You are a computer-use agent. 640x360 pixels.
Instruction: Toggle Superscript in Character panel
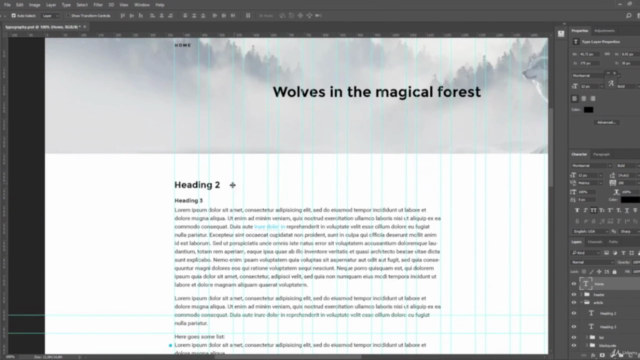(x=610, y=210)
